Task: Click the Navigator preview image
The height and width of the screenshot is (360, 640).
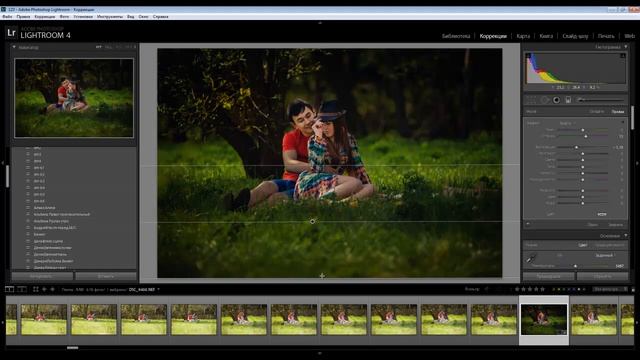Action: pyautogui.click(x=74, y=98)
